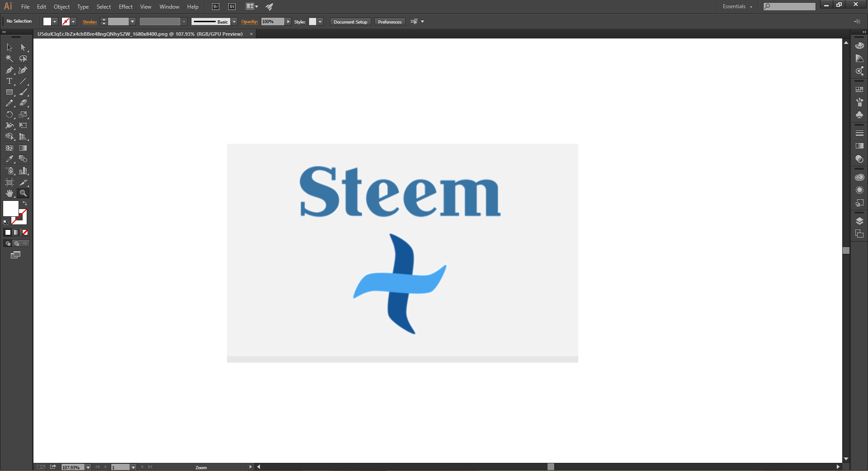Viewport: 868px width, 471px height.
Task: Open the Essentials workspace switcher
Action: 737,6
